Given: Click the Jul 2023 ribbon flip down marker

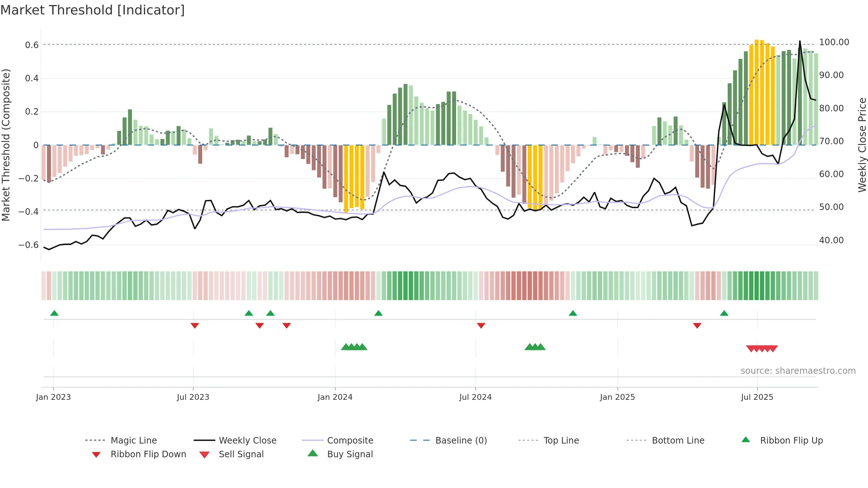Looking at the screenshot, I should coord(195,326).
